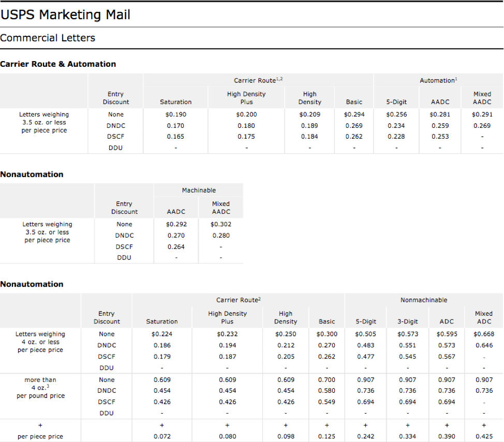Click the 0.280 Machinable DNDC value

point(221,235)
